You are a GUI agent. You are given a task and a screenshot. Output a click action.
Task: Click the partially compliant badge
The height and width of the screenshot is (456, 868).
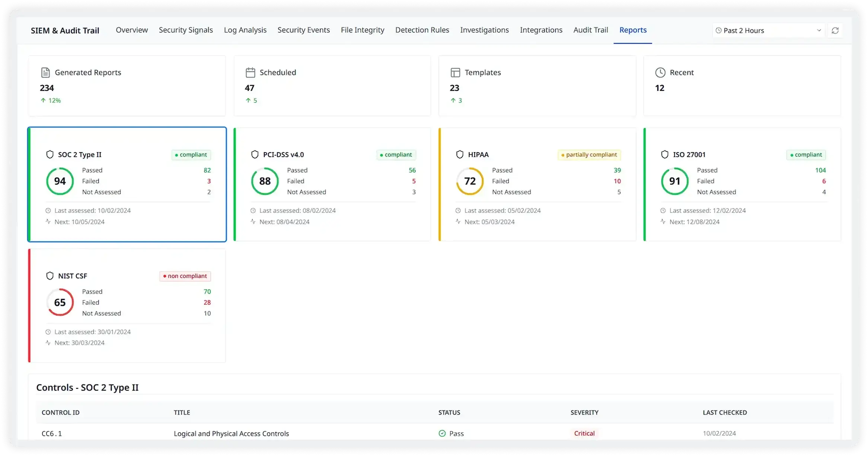click(x=589, y=155)
